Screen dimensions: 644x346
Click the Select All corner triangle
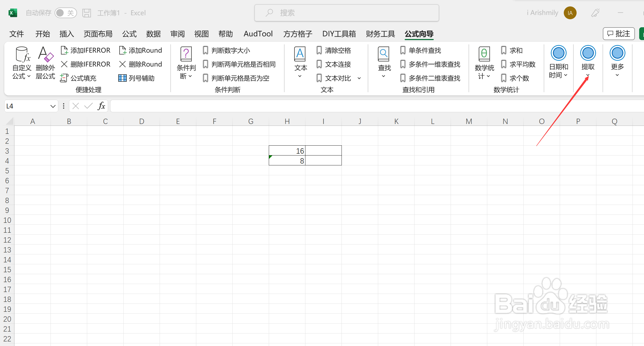(x=10, y=121)
